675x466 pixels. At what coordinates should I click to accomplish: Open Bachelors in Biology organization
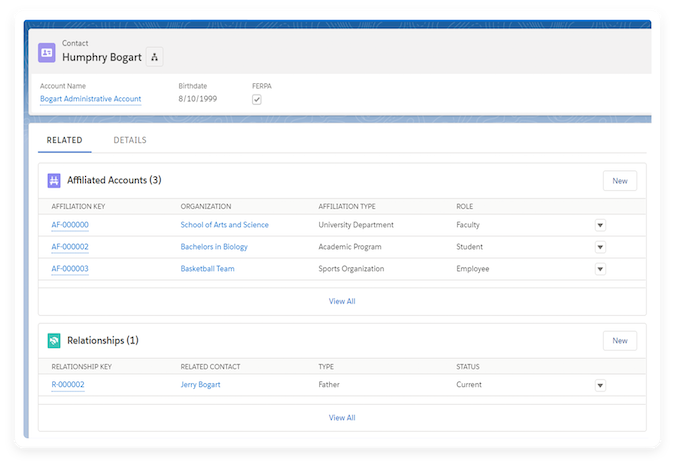[x=214, y=247]
